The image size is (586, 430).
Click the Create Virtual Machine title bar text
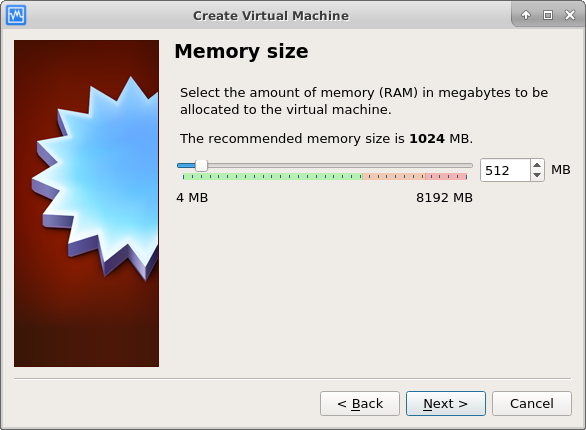[x=271, y=16]
